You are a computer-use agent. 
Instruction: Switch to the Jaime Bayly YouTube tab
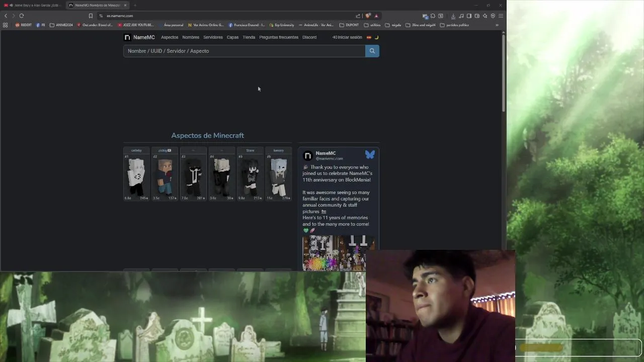[33, 5]
